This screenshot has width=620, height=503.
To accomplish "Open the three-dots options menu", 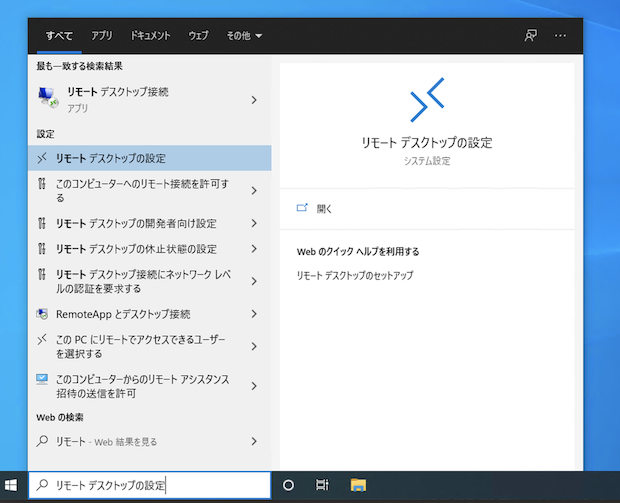I will (x=560, y=36).
